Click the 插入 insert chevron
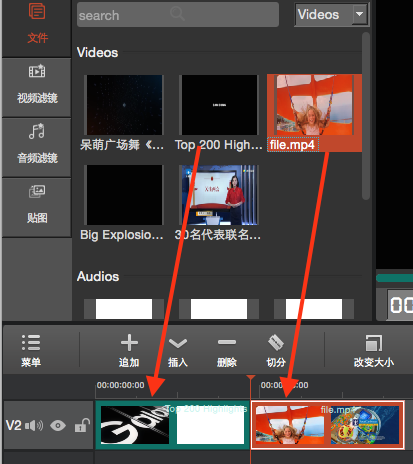 (x=178, y=343)
